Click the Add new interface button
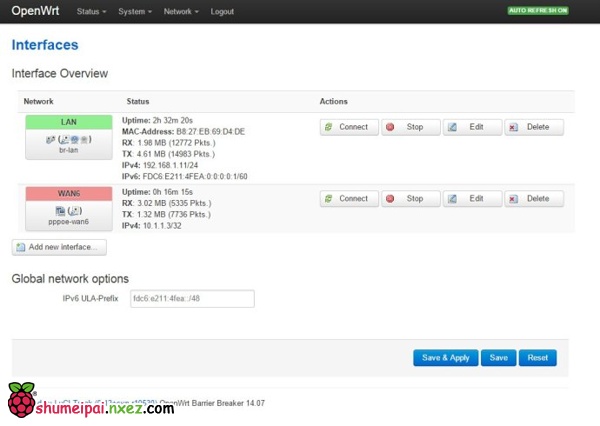The width and height of the screenshot is (600, 426). click(59, 247)
